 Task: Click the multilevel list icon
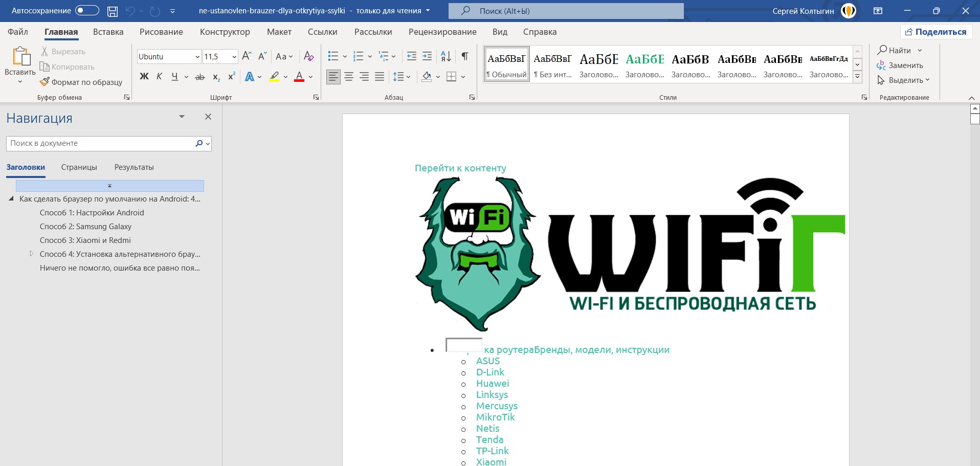383,56
